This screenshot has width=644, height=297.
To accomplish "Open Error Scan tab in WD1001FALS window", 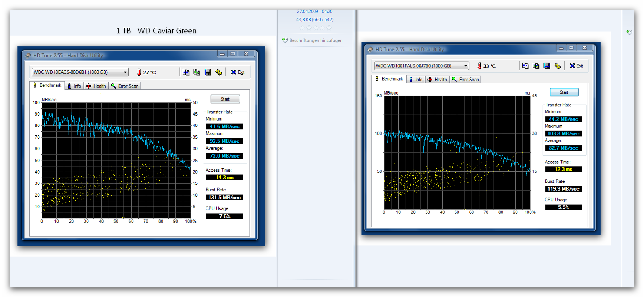I will point(466,79).
